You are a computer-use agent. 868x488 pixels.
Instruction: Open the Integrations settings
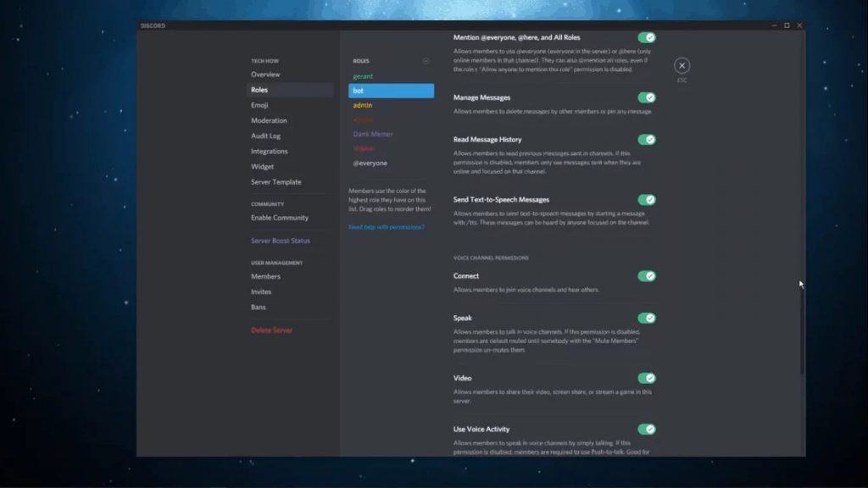tap(269, 151)
